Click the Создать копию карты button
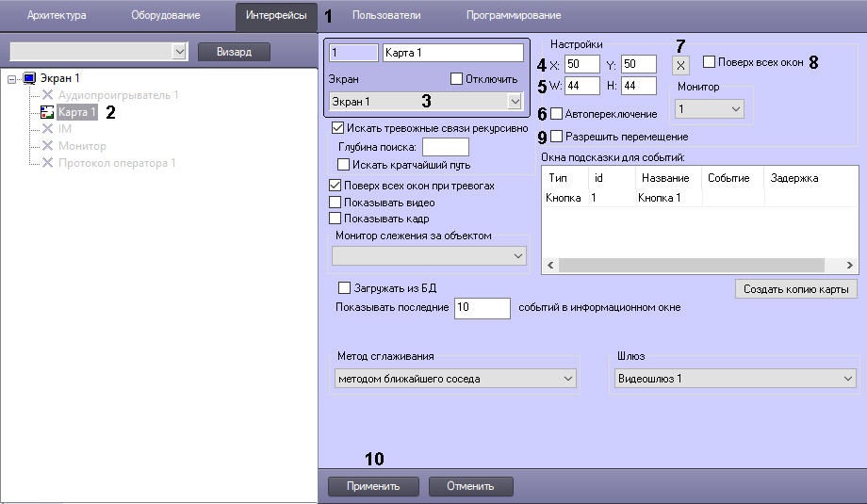Viewport: 867px width, 504px height. pos(795,289)
